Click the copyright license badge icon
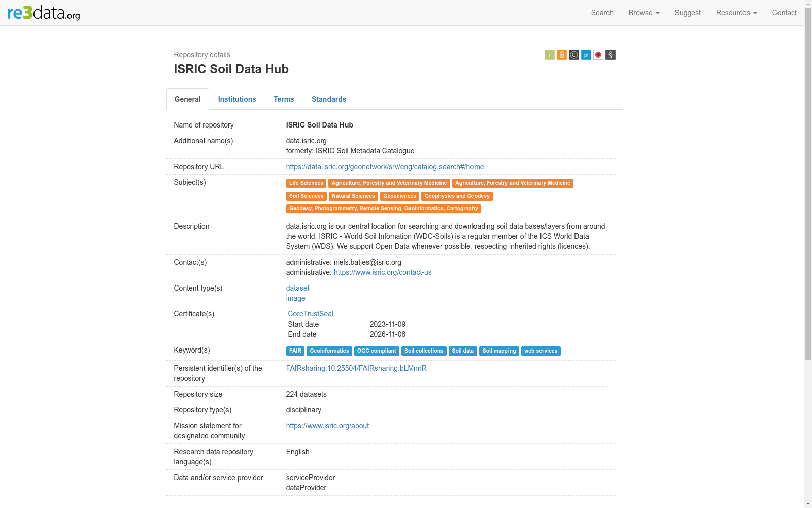Image resolution: width=812 pixels, height=508 pixels. 574,55
